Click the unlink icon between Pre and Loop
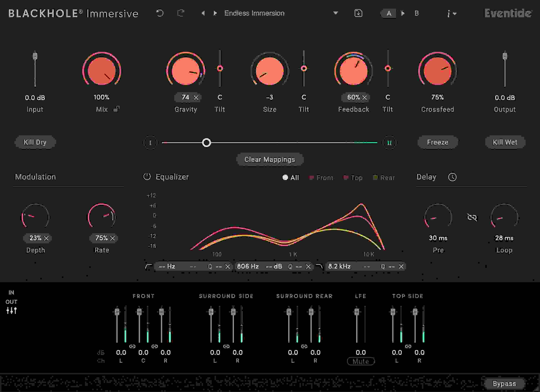This screenshot has height=392, width=540. [x=472, y=217]
